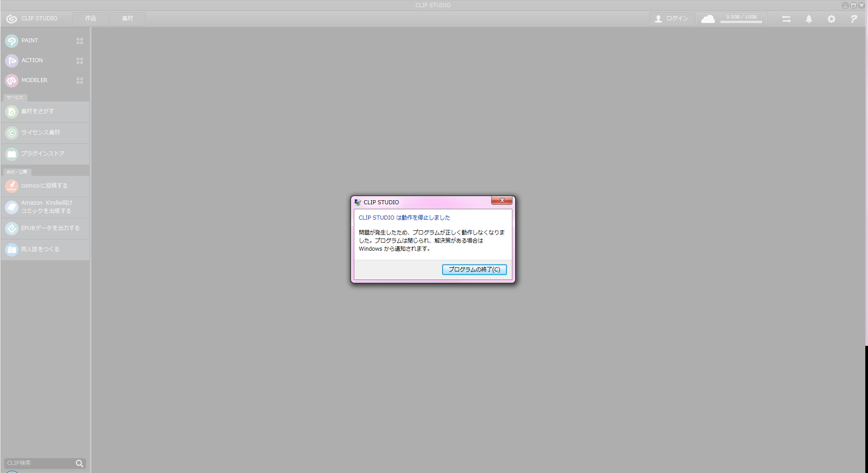
Task: Open the notifications bell icon
Action: coord(809,19)
